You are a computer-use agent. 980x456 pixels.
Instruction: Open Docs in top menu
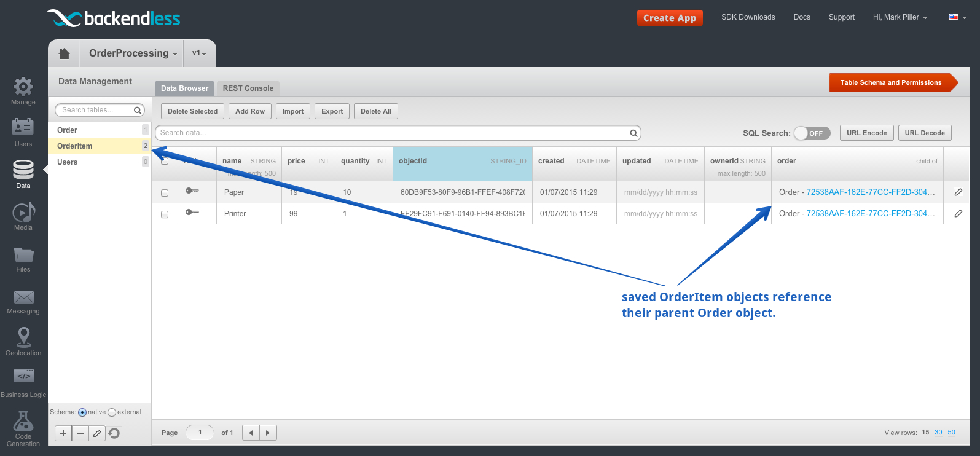tap(802, 17)
